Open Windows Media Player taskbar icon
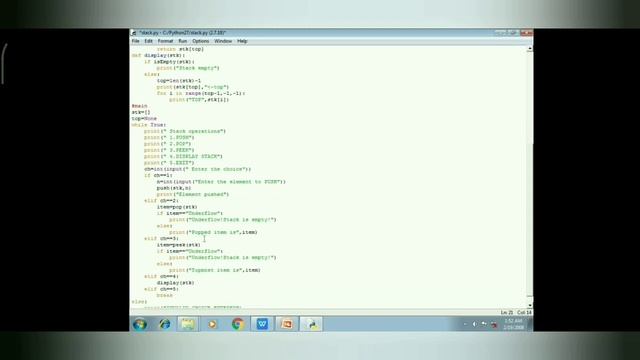640x360 pixels. click(x=212, y=324)
